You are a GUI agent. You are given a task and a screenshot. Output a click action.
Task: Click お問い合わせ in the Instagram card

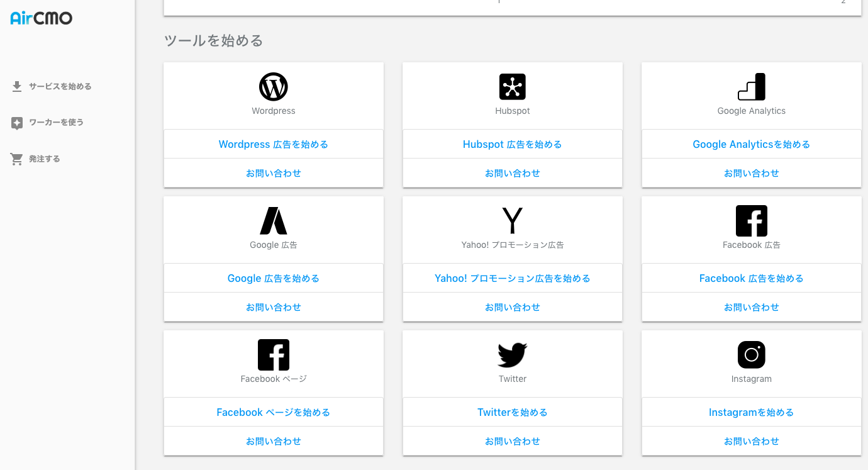[x=752, y=441]
